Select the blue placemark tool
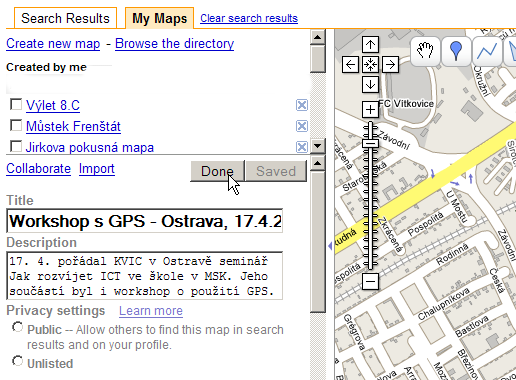The width and height of the screenshot is (516, 380). click(x=456, y=51)
